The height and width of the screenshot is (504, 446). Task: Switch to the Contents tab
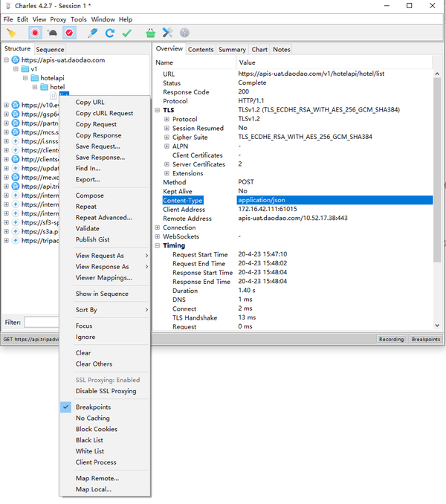click(x=201, y=50)
